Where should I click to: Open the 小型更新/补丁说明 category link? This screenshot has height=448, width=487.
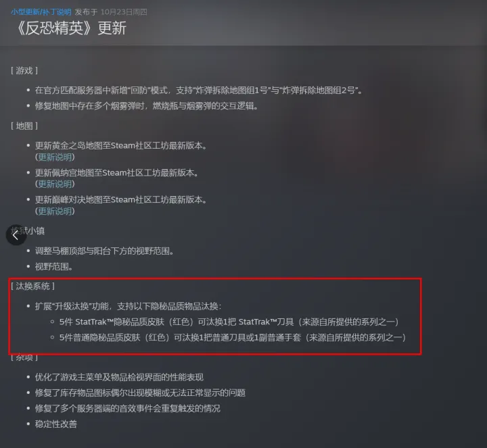pyautogui.click(x=41, y=12)
